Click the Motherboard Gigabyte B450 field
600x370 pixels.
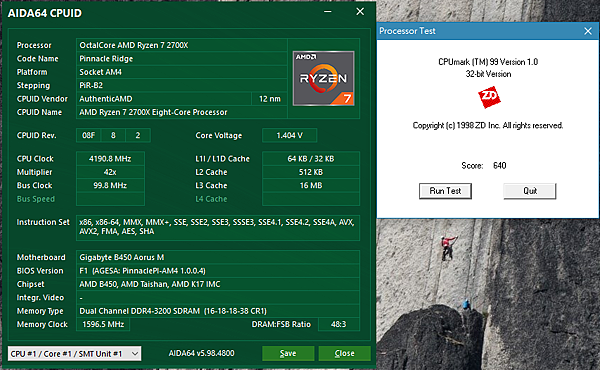pyautogui.click(x=218, y=257)
